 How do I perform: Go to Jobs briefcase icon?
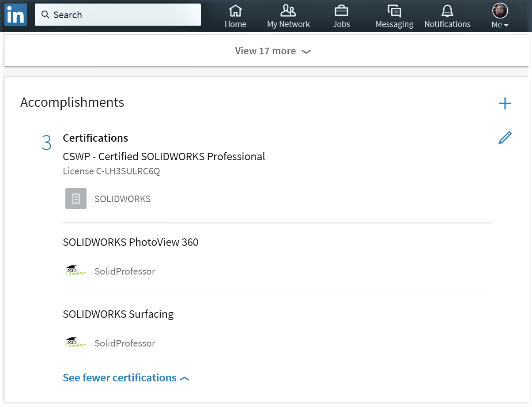(x=341, y=11)
